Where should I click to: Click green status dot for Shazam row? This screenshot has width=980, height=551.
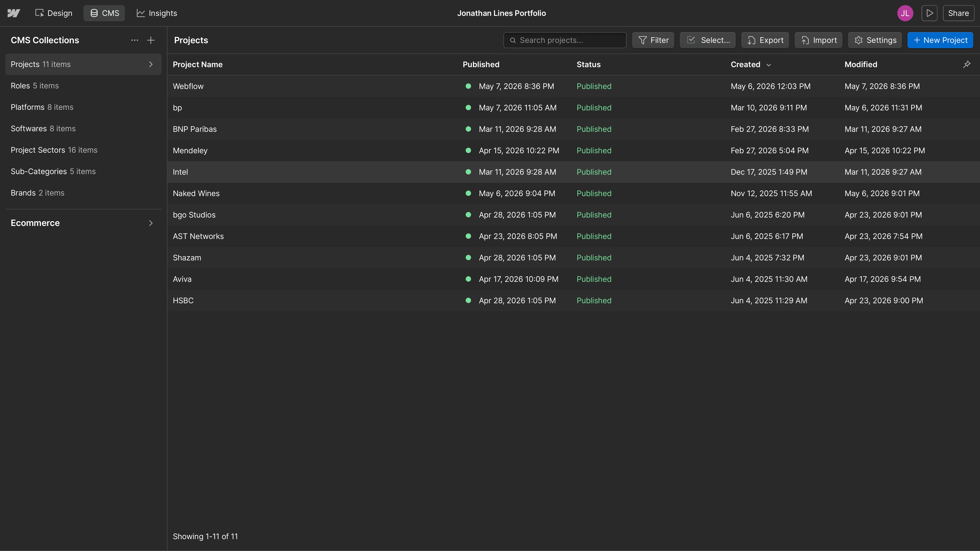point(468,258)
